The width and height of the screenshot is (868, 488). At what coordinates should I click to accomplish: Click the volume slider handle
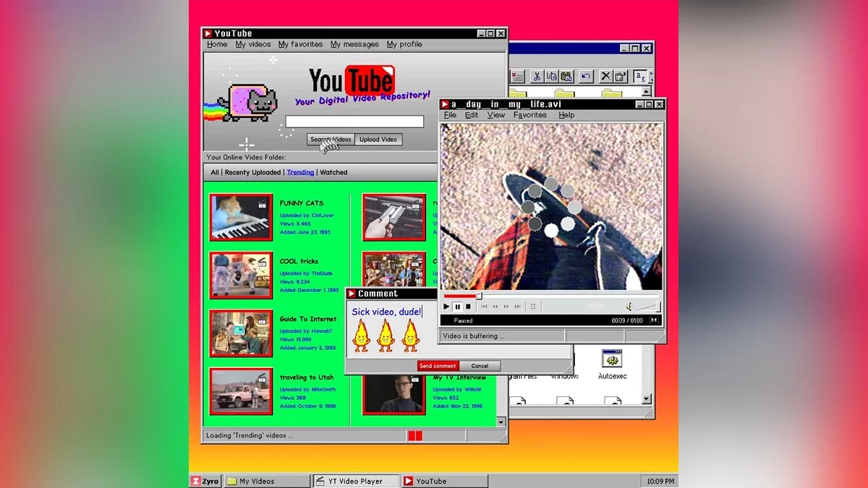click(657, 307)
